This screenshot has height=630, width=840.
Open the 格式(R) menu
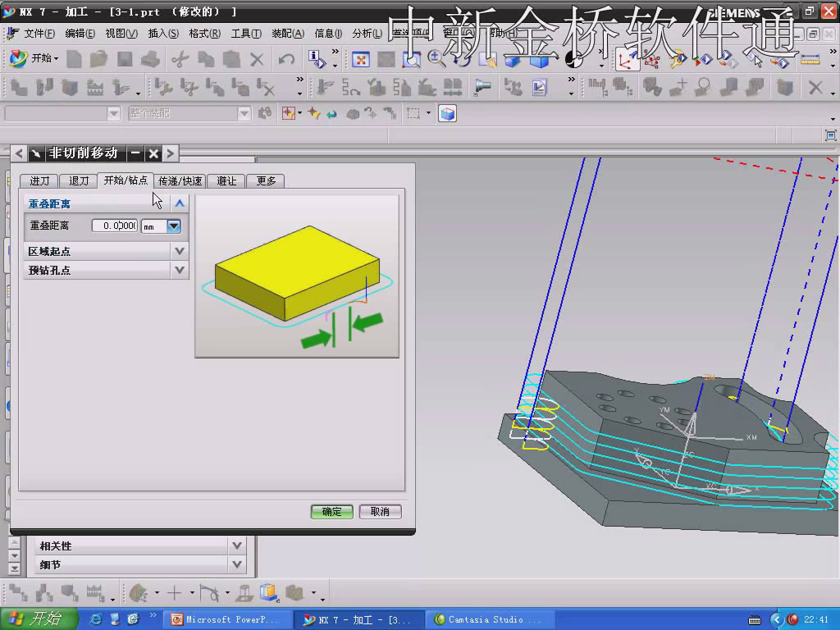[x=204, y=34]
